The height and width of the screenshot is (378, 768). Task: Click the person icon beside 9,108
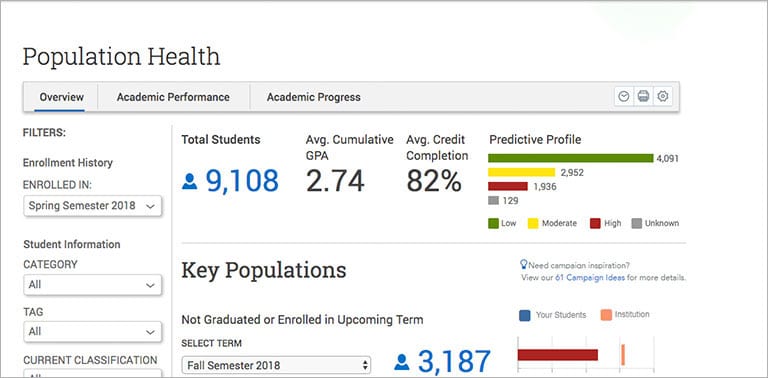[x=190, y=181]
